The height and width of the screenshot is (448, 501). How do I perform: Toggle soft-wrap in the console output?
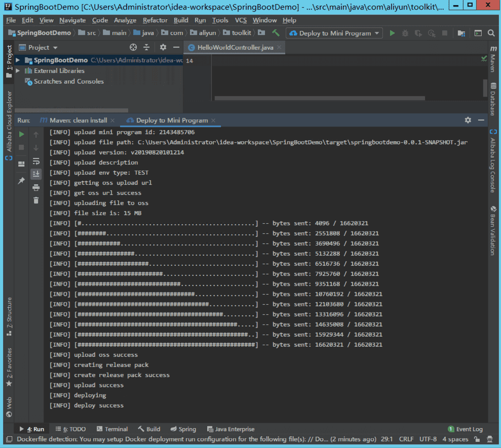pyautogui.click(x=36, y=161)
